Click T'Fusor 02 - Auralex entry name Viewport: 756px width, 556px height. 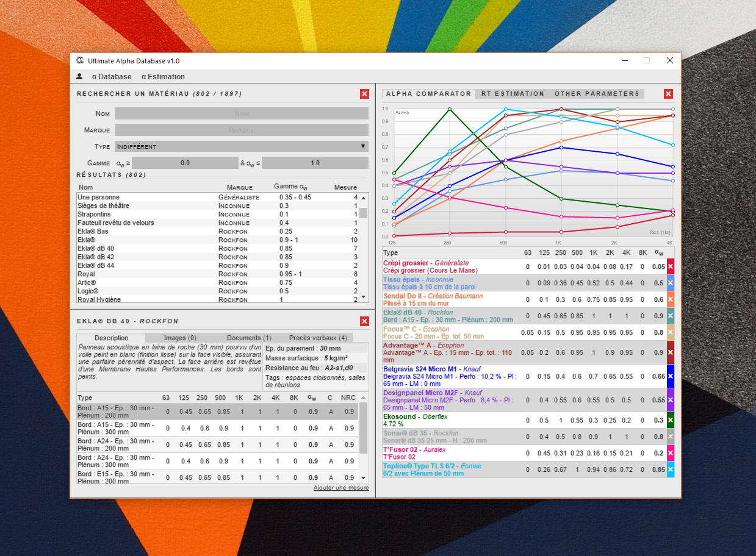(414, 450)
